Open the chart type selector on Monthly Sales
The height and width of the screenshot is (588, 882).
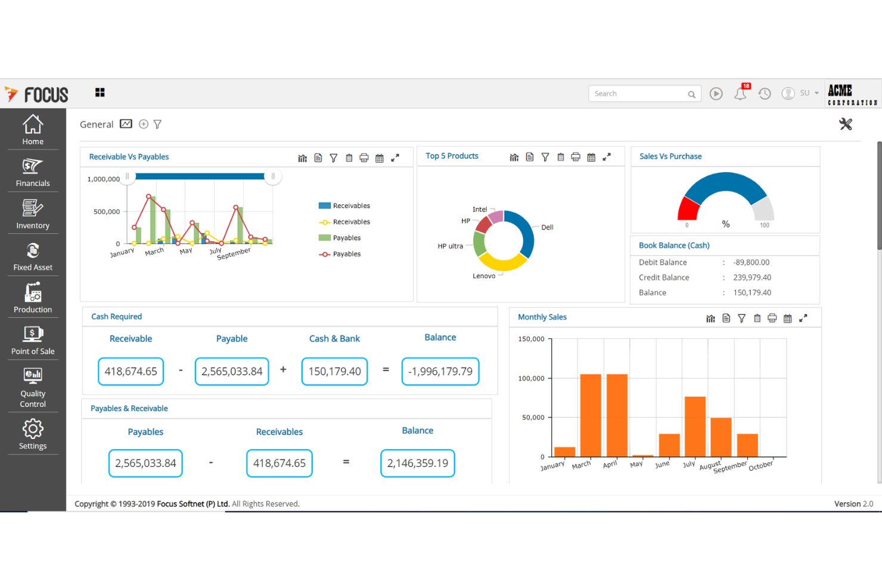710,318
